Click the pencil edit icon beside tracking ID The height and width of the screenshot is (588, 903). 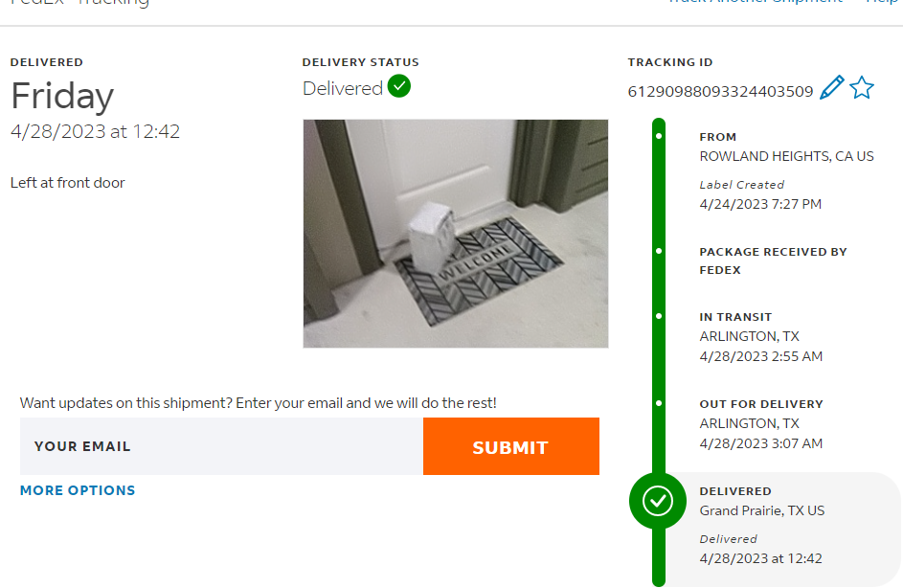point(832,88)
